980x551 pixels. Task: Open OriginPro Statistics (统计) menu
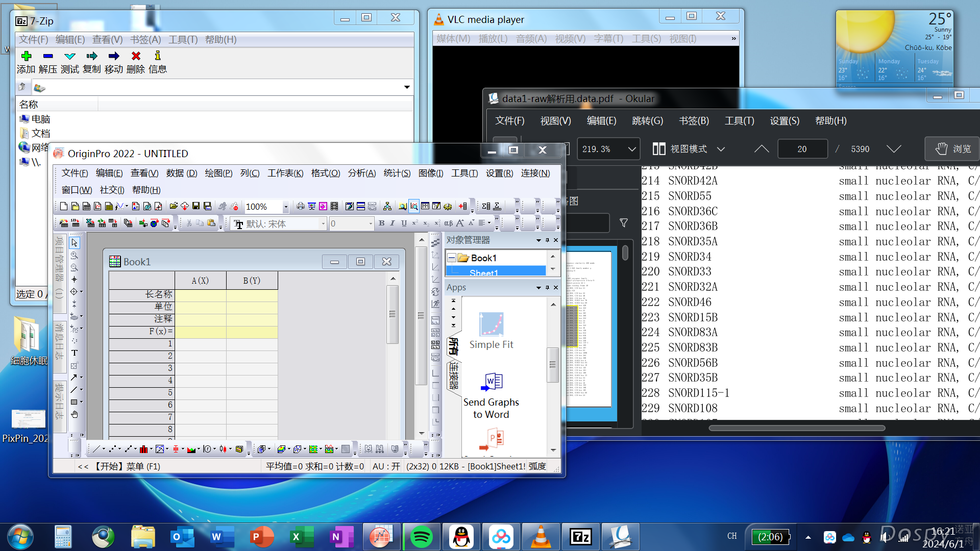pyautogui.click(x=397, y=173)
